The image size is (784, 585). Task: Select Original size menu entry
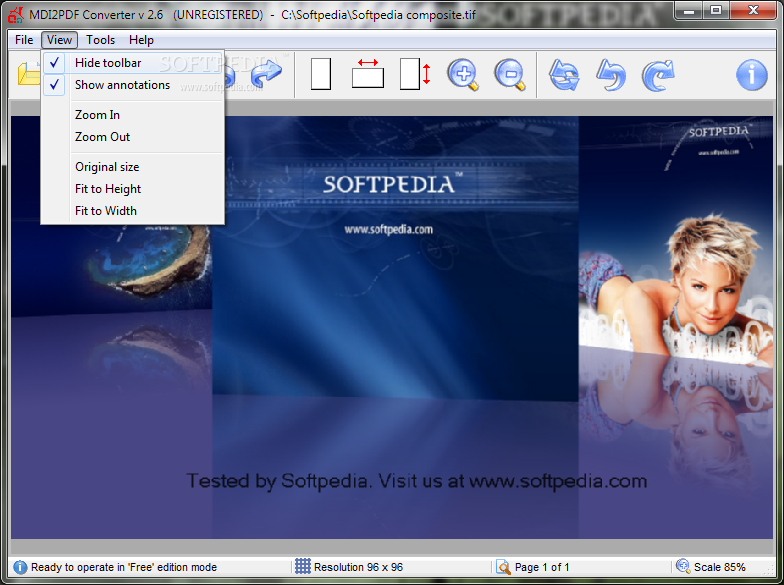click(x=132, y=167)
